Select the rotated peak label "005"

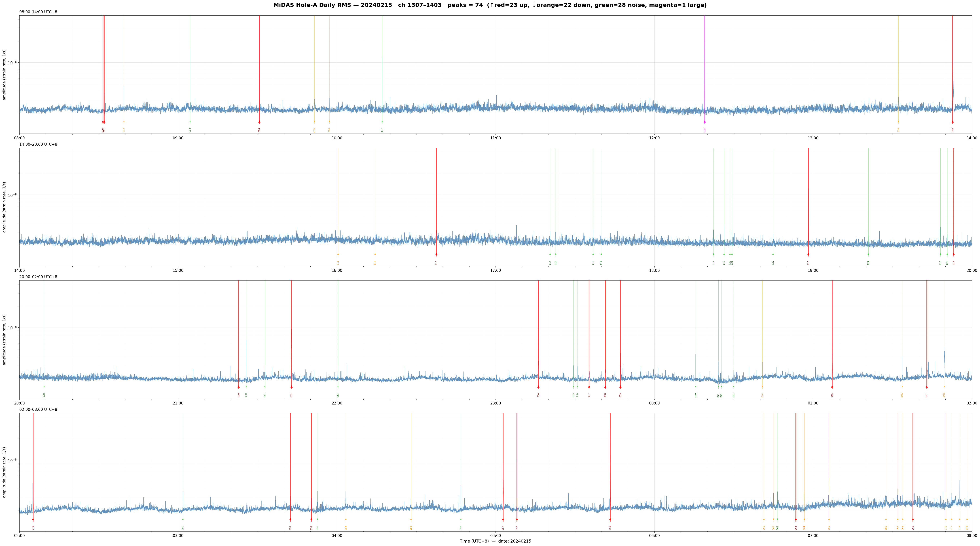(315, 130)
